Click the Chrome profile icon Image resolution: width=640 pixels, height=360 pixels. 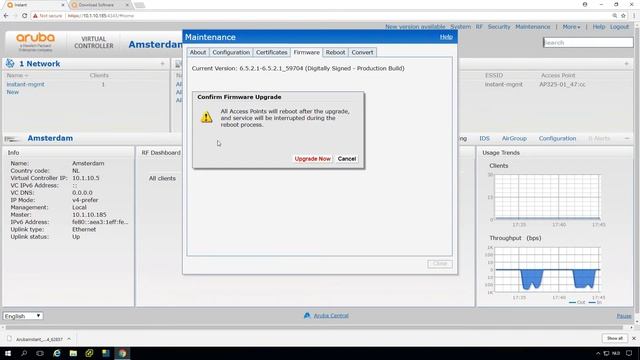pyautogui.click(x=585, y=4)
